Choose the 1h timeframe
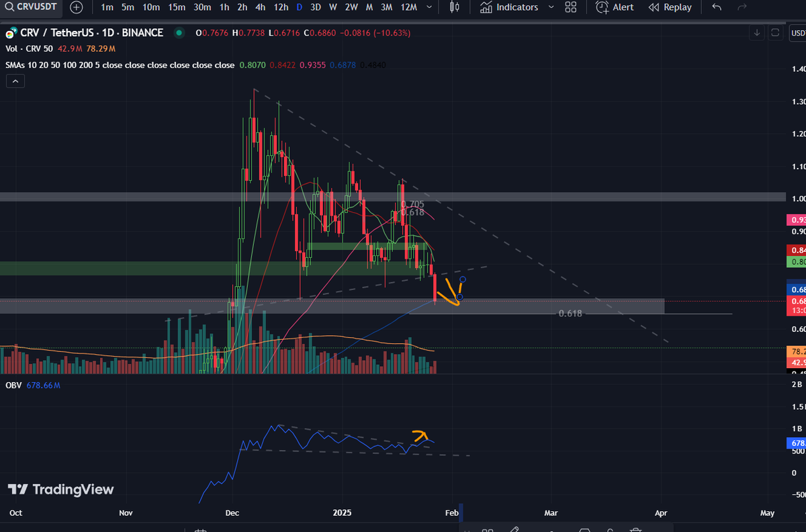 tap(224, 7)
